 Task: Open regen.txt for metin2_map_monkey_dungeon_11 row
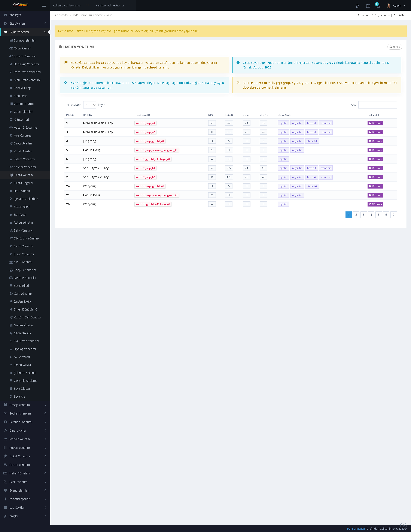pos(297,150)
